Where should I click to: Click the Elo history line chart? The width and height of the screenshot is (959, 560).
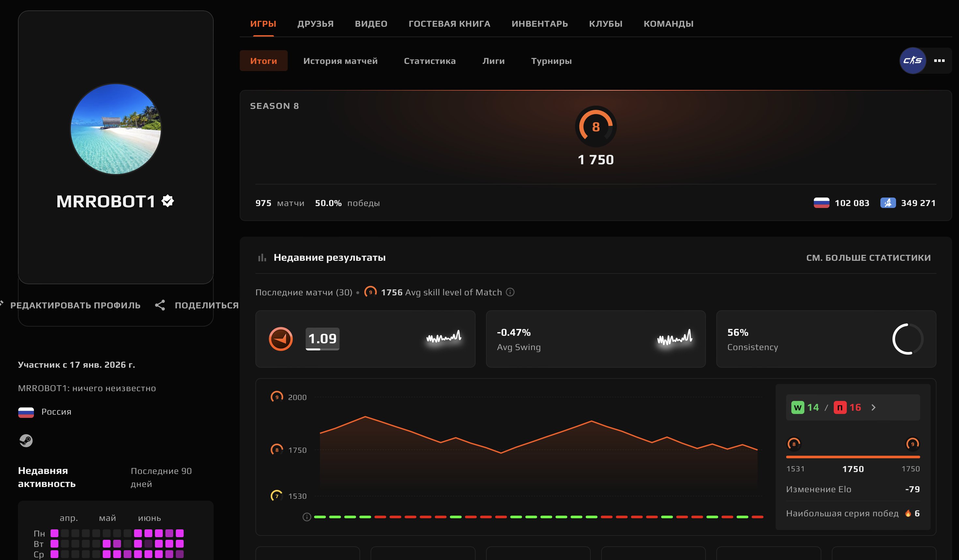(x=539, y=450)
